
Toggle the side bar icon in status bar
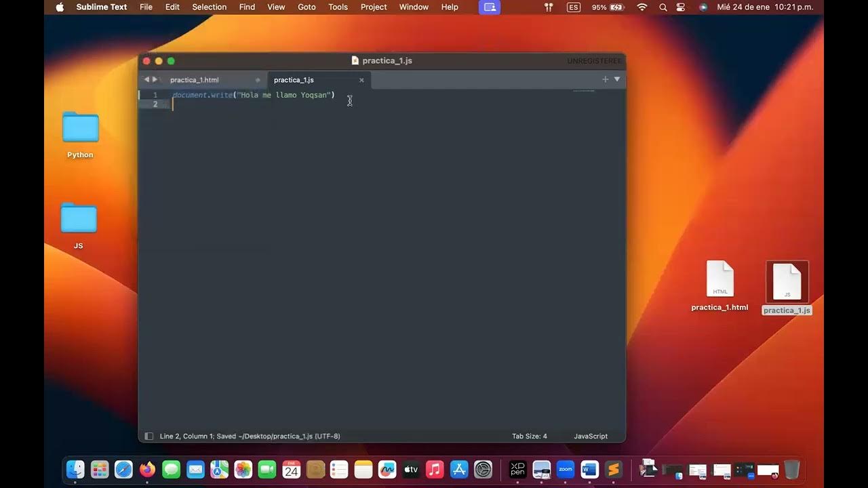[x=149, y=436]
